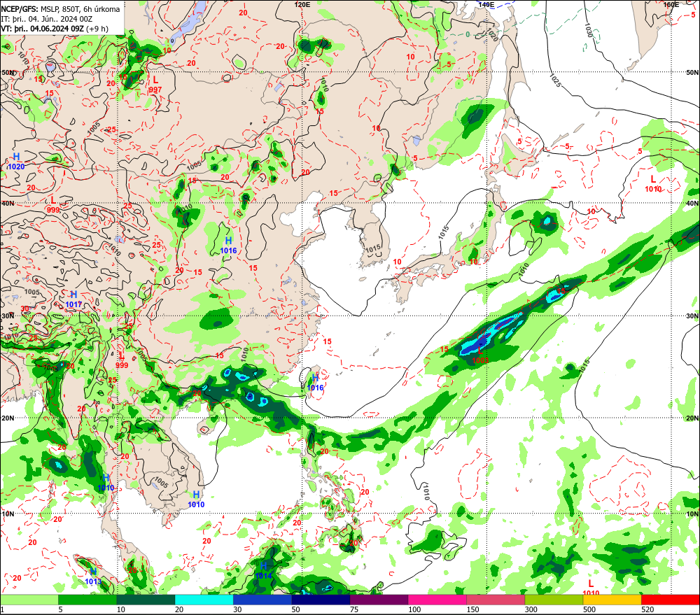This screenshot has height=615, width=700.
Task: Pick the rose 150–300 mm legend swatch
Action: tap(496, 600)
